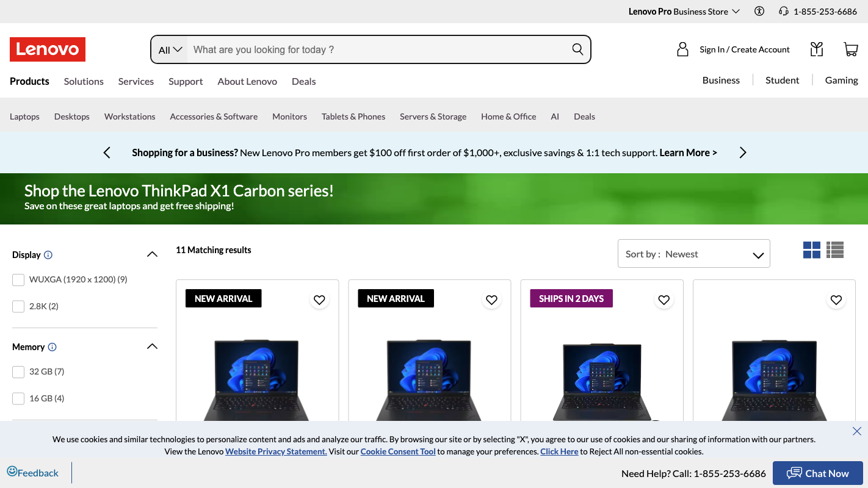The height and width of the screenshot is (488, 868).
Task: Click the search magnifier icon
Action: click(577, 49)
